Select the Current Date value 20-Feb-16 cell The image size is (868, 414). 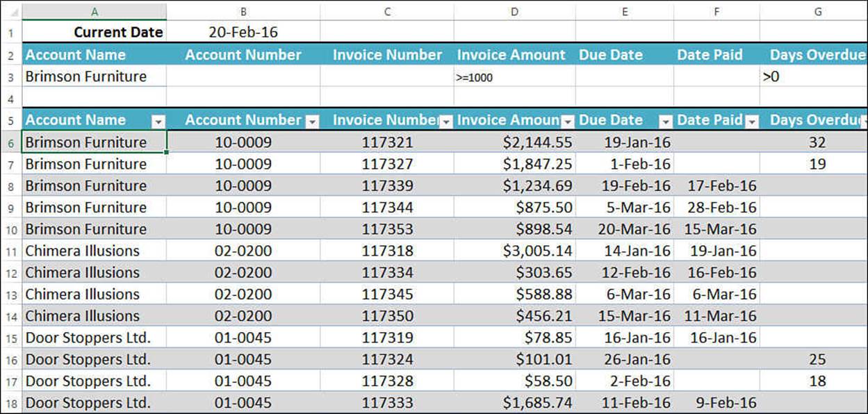tap(243, 32)
